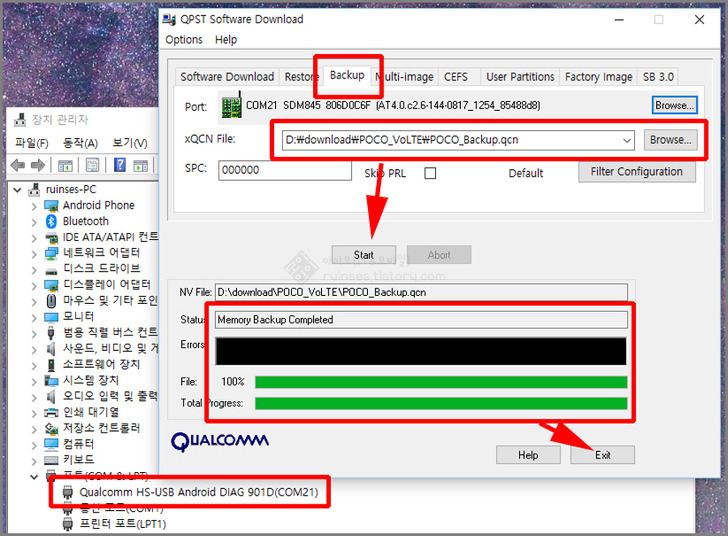This screenshot has width=728, height=536.
Task: Click the Port Browse button
Action: pyautogui.click(x=674, y=105)
